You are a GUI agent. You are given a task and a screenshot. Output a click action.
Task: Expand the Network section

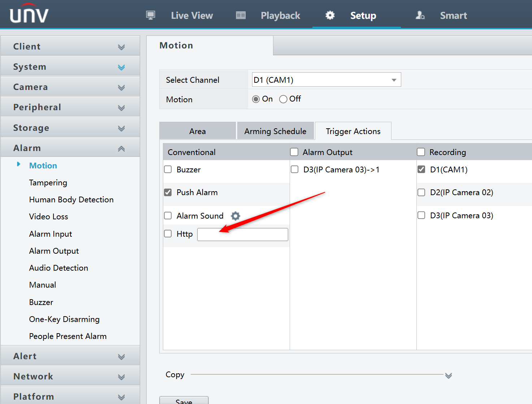point(121,377)
